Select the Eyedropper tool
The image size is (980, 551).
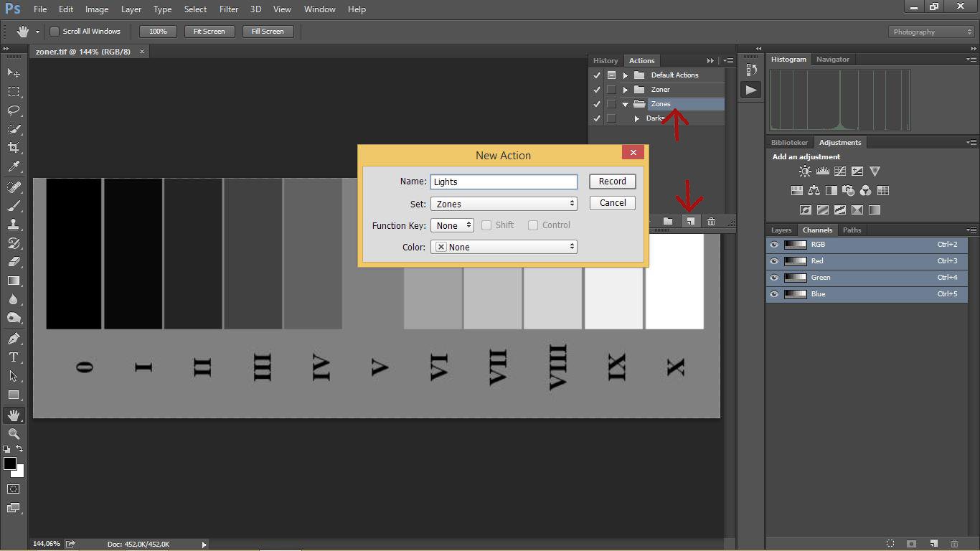(13, 166)
